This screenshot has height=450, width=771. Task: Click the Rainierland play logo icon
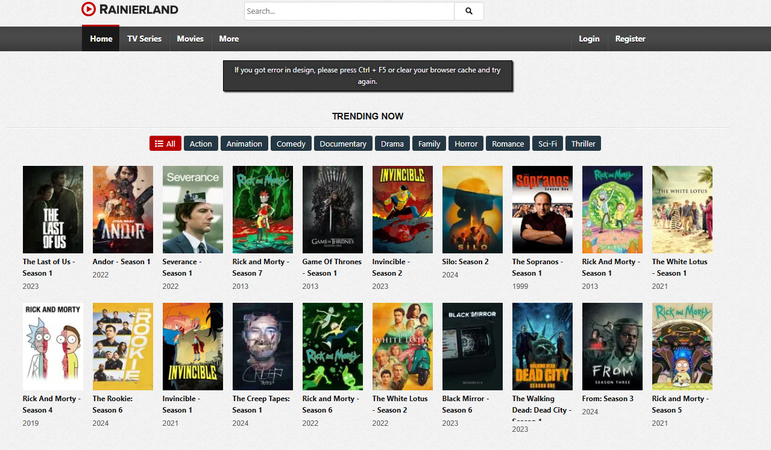[x=89, y=9]
